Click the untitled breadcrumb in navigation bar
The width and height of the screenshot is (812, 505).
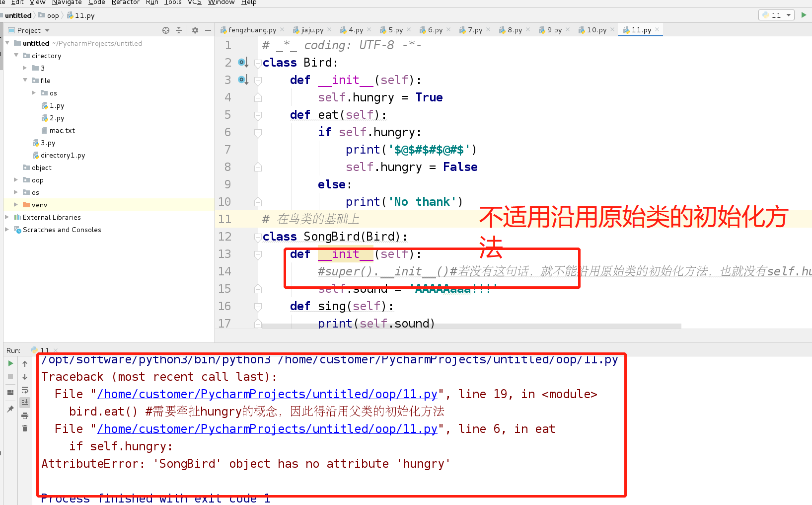[x=18, y=15]
